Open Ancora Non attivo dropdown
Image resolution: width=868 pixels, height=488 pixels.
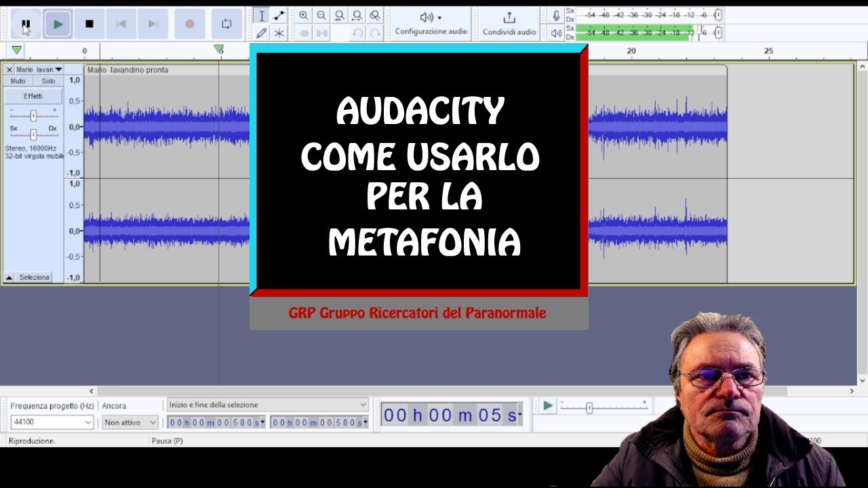tap(130, 422)
